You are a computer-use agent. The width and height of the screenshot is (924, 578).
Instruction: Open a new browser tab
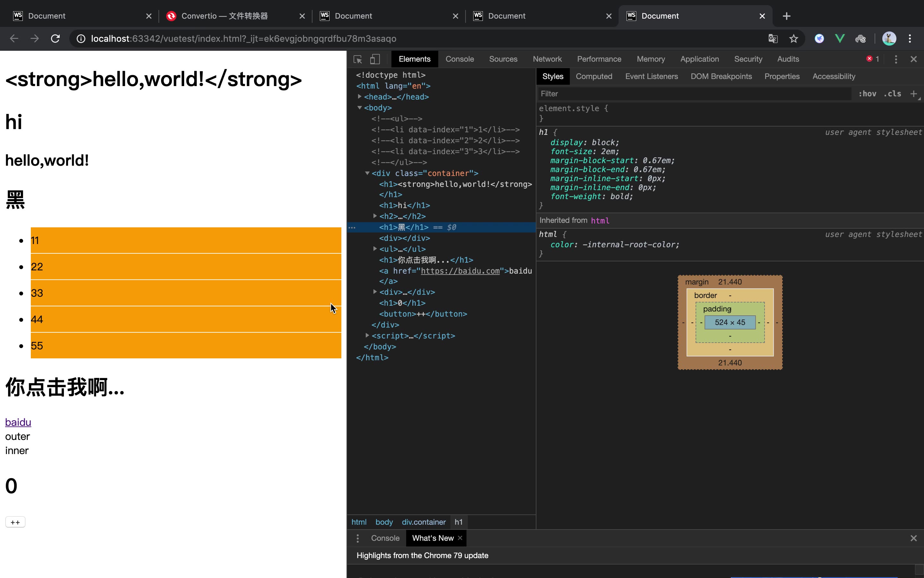[787, 16]
